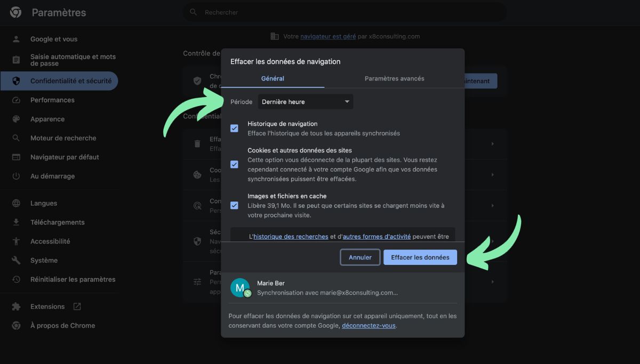640x364 pixels.
Task: Open Moteur de recherche in the sidebar
Action: (63, 138)
